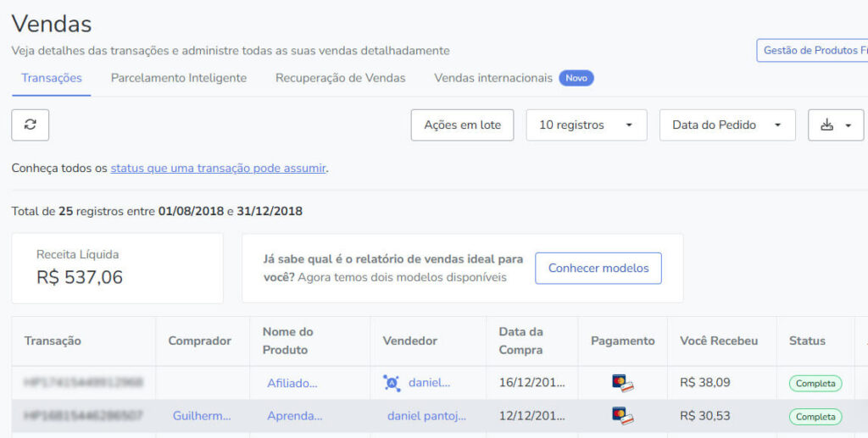Viewport: 868px width, 438px height.
Task: Click the refresh transactions icon button
Action: [30, 125]
